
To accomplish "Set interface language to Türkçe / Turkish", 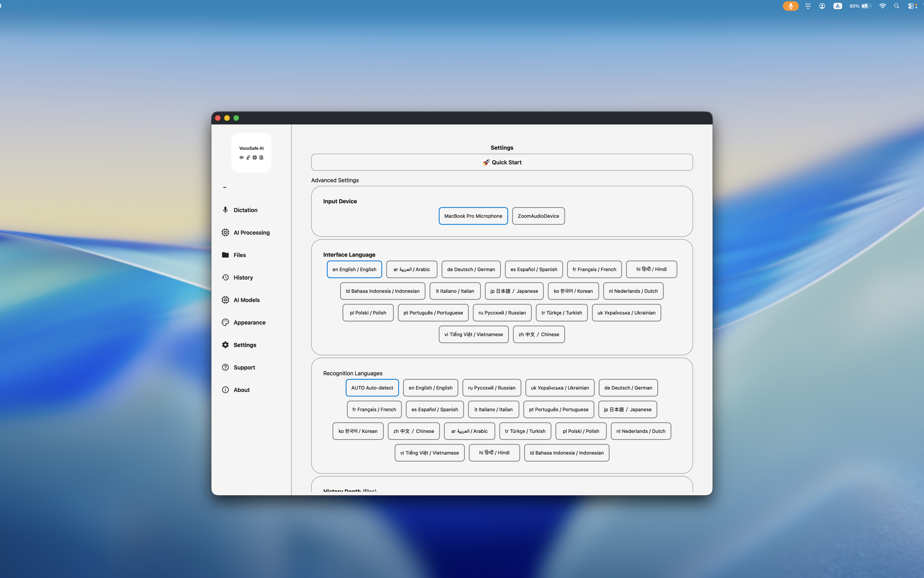I will 562,313.
